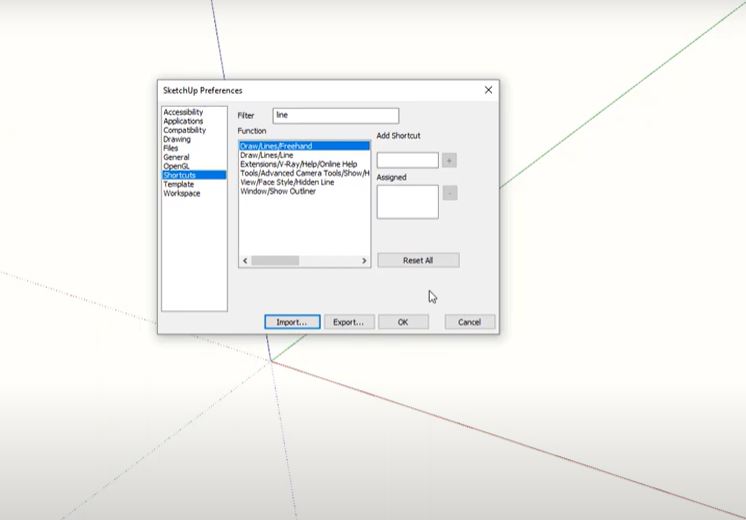
Task: Select Draw/Lines/Line function
Action: pyautogui.click(x=304, y=155)
